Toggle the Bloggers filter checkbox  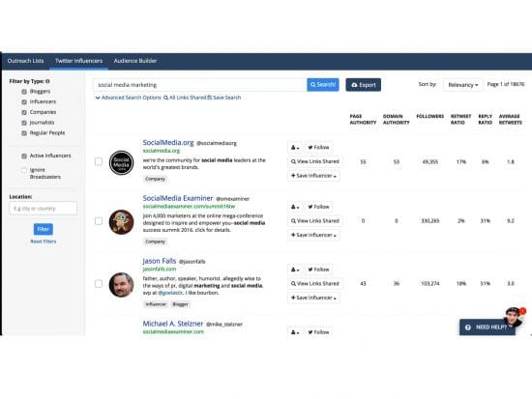[24, 92]
